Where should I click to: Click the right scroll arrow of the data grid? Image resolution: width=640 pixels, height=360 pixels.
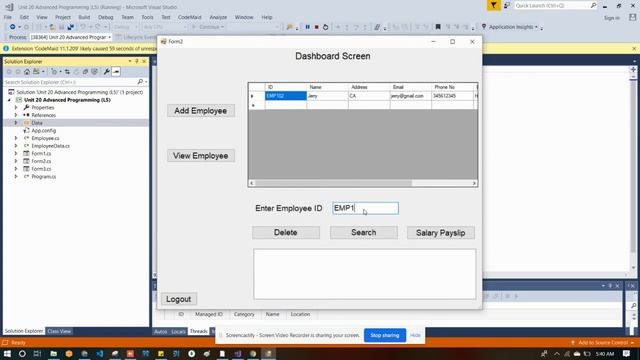pos(474,183)
